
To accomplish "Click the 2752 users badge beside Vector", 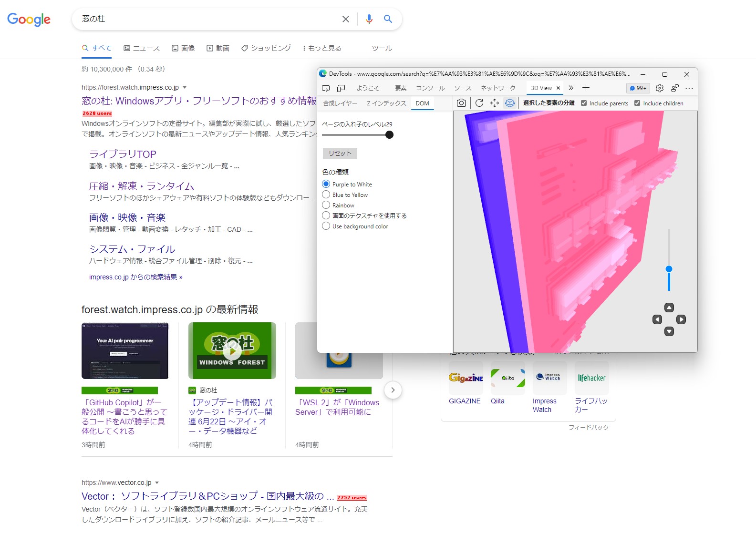I will click(352, 497).
